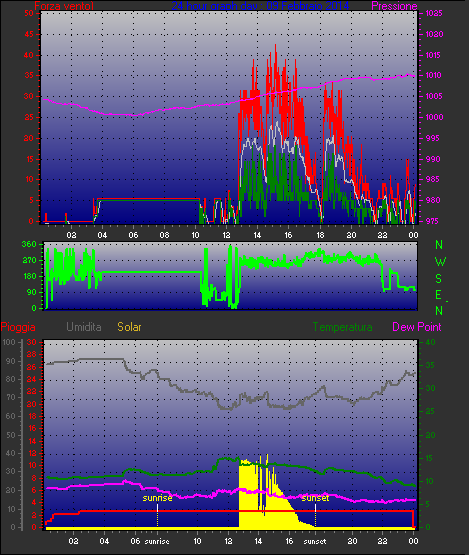Viewport: 469px width, 555px height.
Task: Click the Dew Point legend label
Action: pos(417,327)
